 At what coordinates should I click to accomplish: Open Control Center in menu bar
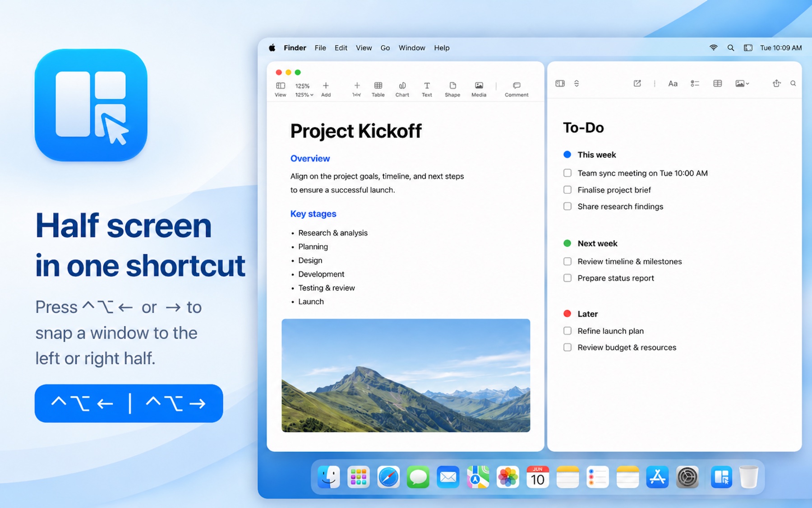pyautogui.click(x=748, y=47)
